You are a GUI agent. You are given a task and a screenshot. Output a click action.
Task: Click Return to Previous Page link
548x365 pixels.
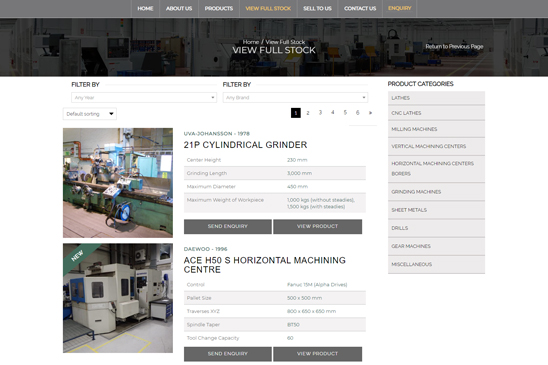(x=454, y=46)
